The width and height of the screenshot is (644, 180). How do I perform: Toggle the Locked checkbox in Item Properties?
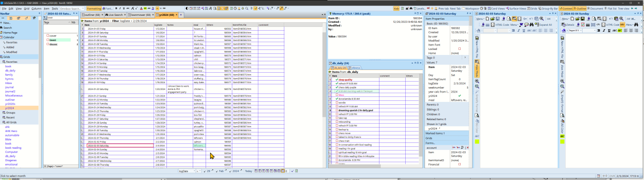pos(459,48)
